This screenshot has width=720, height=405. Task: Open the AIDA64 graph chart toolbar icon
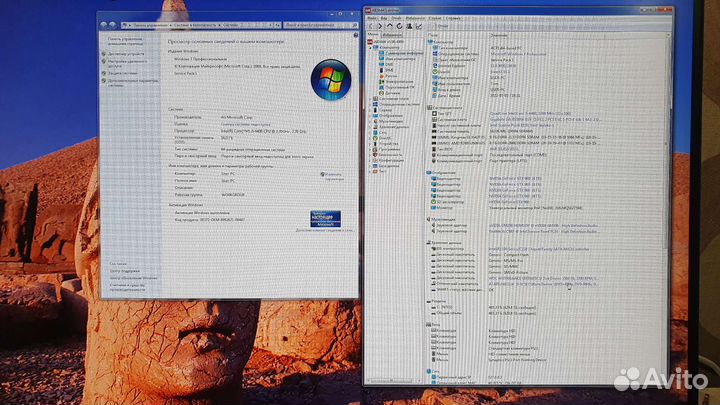click(x=418, y=26)
